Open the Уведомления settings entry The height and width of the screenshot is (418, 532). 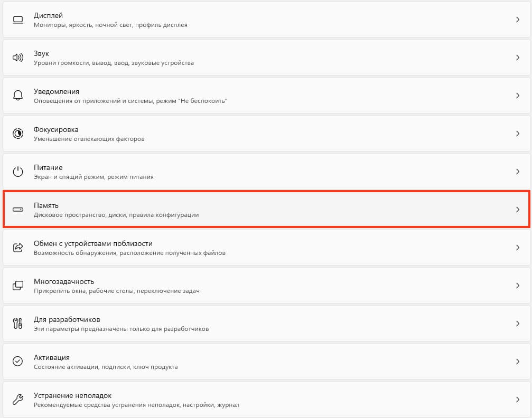pyautogui.click(x=266, y=96)
